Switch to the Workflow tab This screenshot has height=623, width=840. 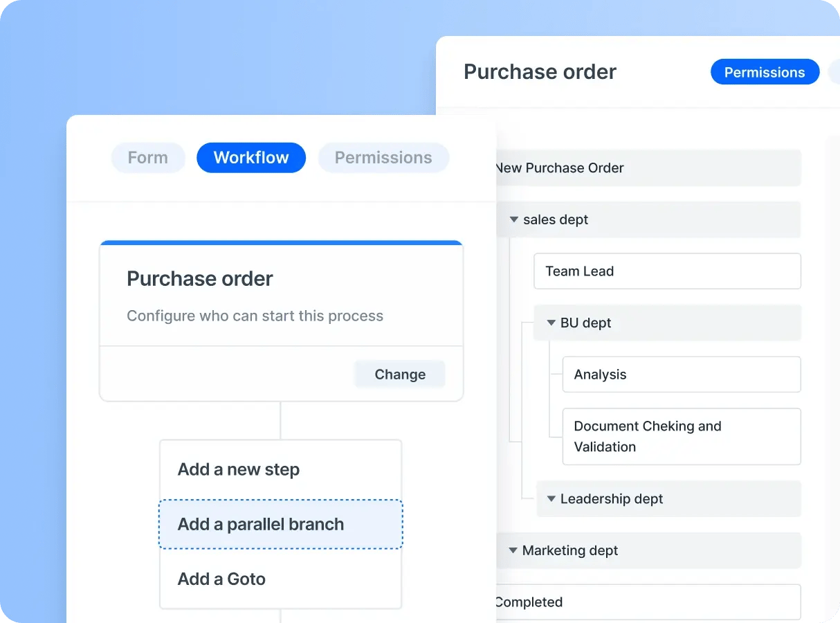250,157
